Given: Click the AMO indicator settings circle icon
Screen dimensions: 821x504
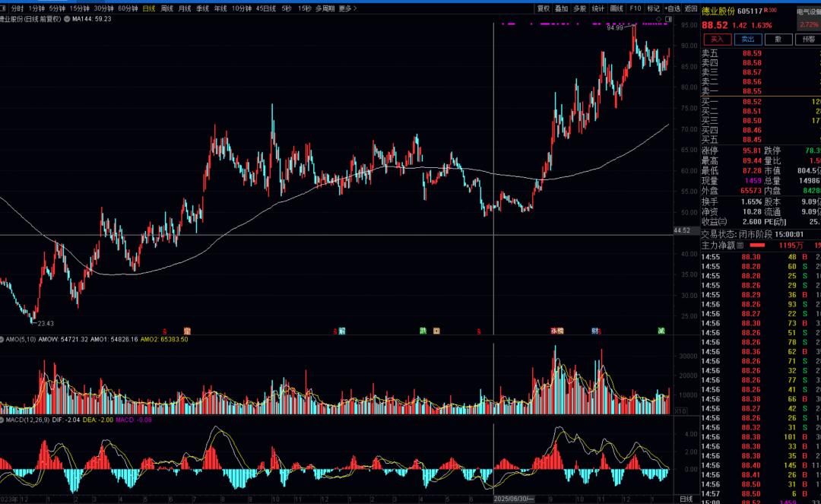Looking at the screenshot, I should (x=2, y=339).
